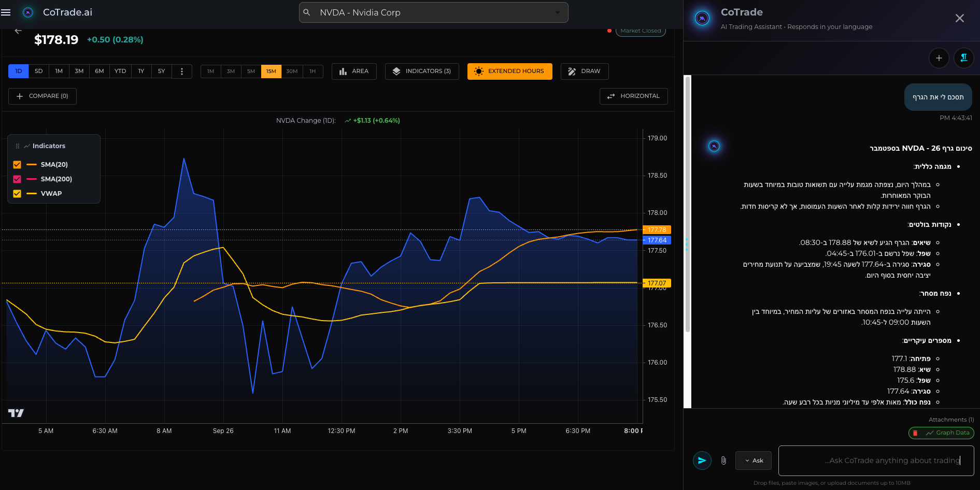This screenshot has height=490, width=980.
Task: Choose the 3-minute interval
Action: coord(231,71)
